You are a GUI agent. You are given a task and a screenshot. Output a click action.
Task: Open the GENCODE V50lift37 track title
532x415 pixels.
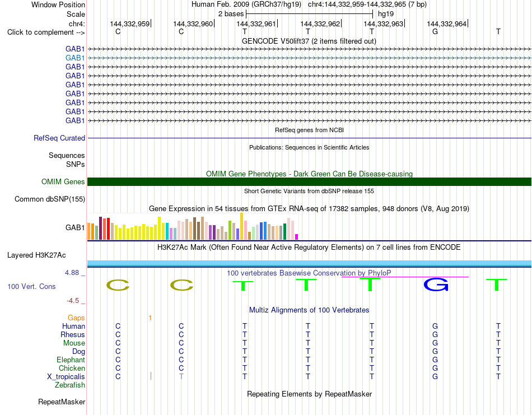click(x=309, y=41)
